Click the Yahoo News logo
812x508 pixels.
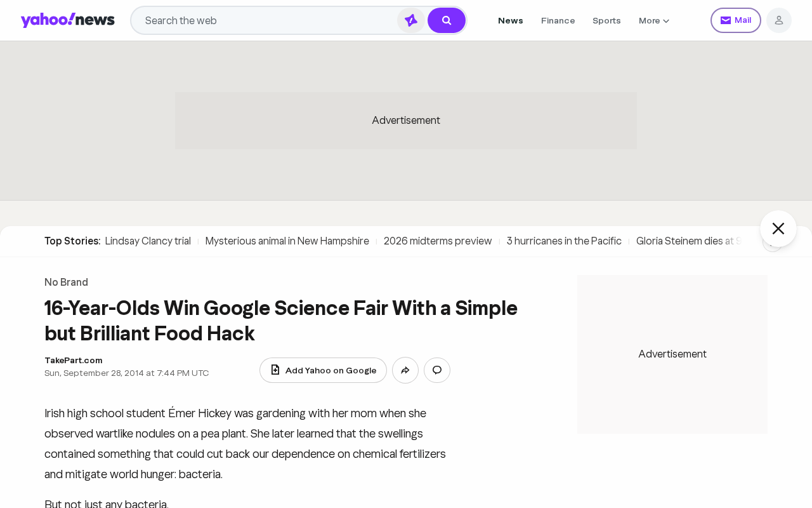pyautogui.click(x=68, y=20)
